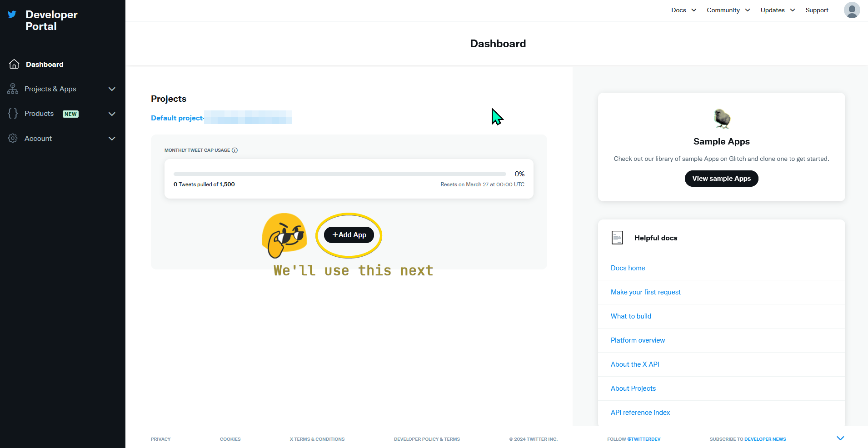This screenshot has width=868, height=448.
Task: Open the Default project link
Action: [x=177, y=118]
